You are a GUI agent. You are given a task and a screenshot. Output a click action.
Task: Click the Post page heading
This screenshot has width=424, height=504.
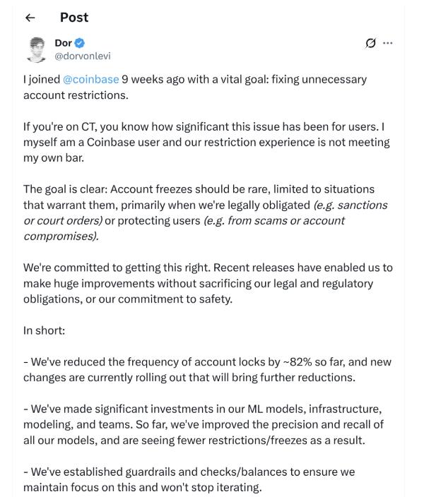click(x=74, y=18)
